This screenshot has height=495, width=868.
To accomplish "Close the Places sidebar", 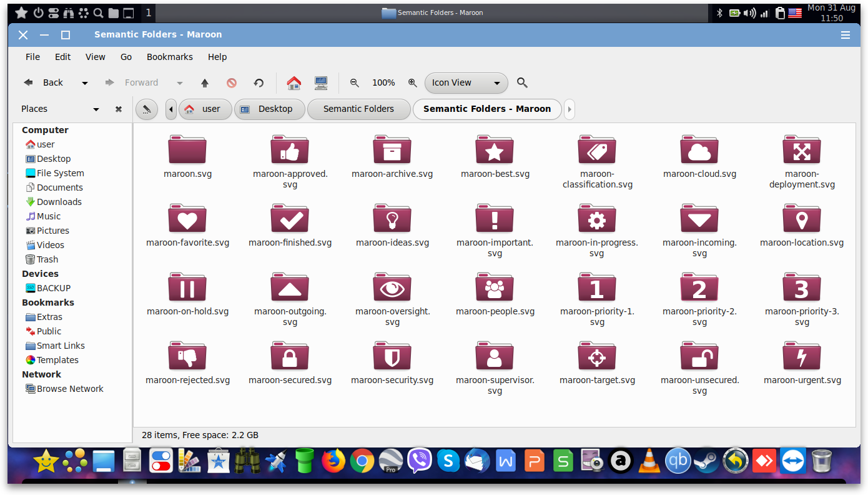I will (x=119, y=109).
